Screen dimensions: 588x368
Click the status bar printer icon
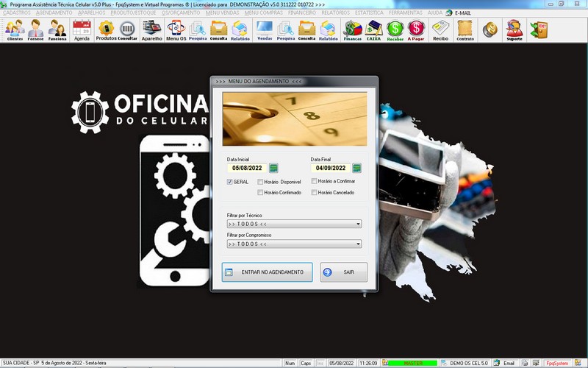[x=525, y=363]
